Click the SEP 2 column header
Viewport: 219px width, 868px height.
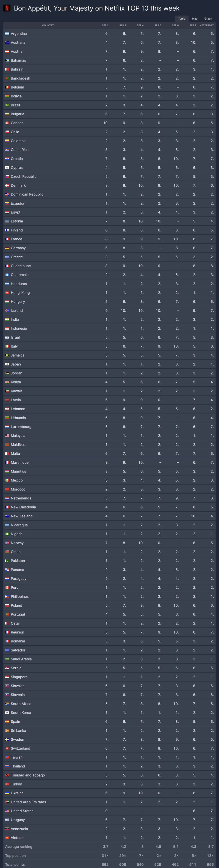pyautogui.click(x=105, y=25)
